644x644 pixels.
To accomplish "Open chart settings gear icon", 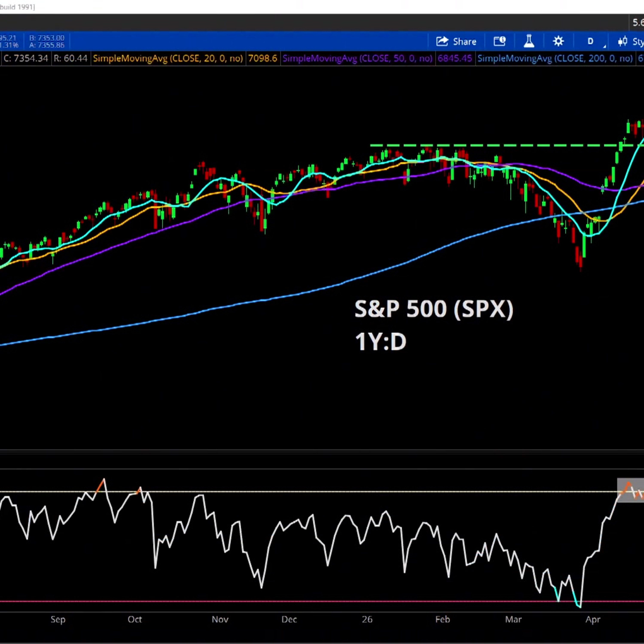I will 558,41.
